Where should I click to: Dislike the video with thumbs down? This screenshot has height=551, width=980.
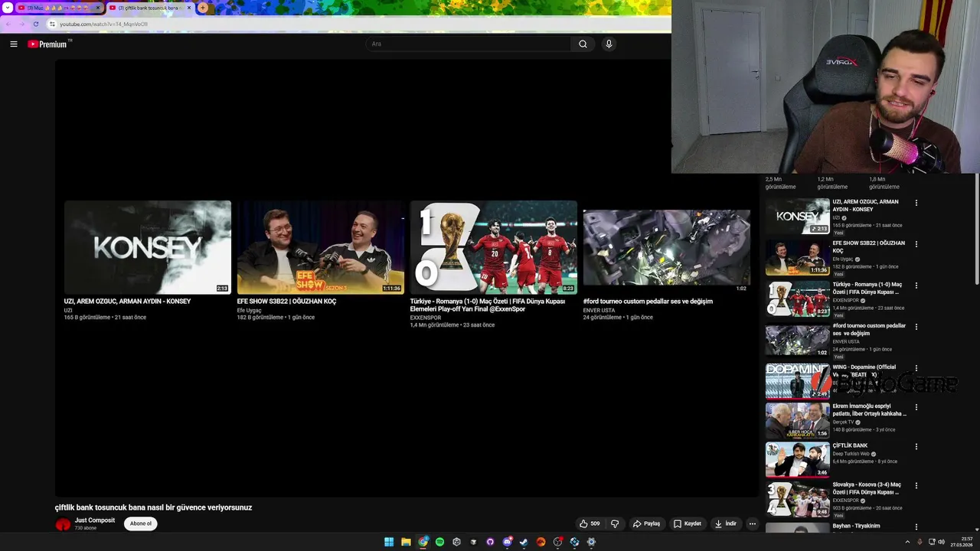click(x=615, y=523)
